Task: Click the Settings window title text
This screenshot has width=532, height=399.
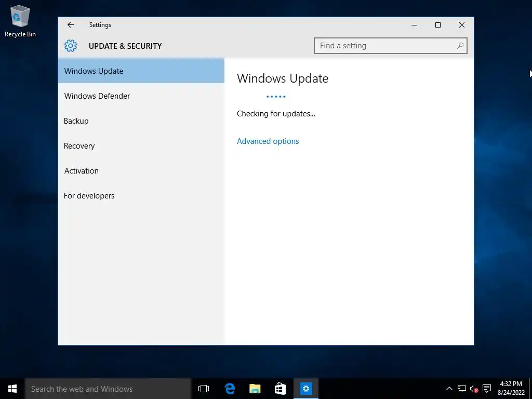Action: 100,25
